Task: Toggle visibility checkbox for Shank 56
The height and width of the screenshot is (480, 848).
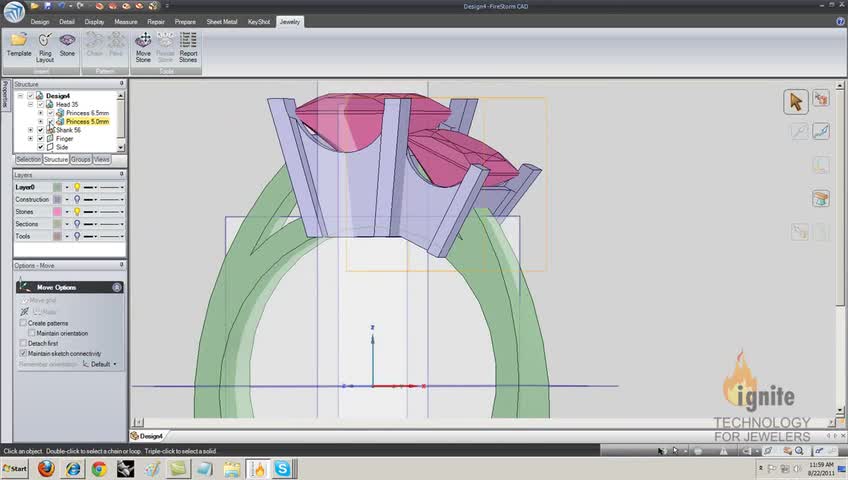Action: [x=41, y=130]
